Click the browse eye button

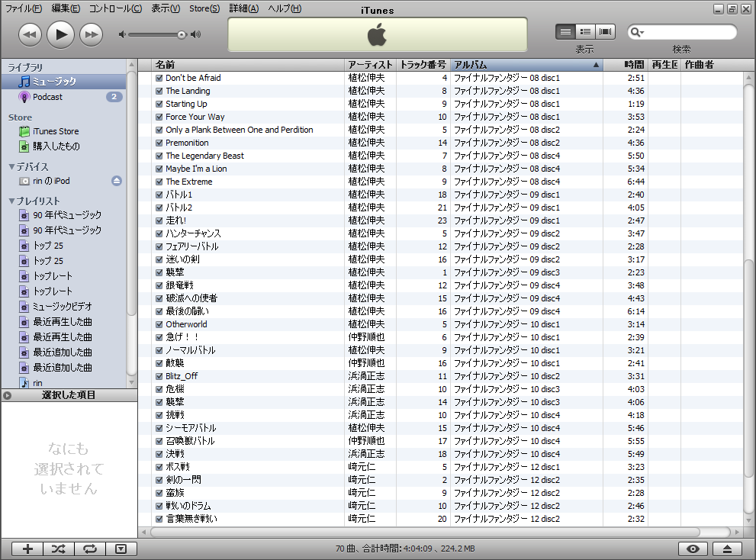click(x=693, y=549)
